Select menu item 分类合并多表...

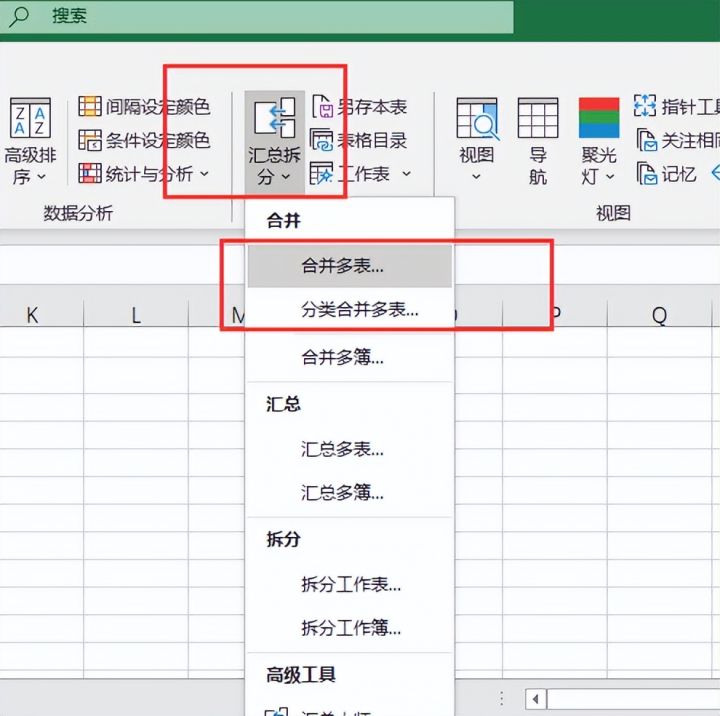coord(350,310)
